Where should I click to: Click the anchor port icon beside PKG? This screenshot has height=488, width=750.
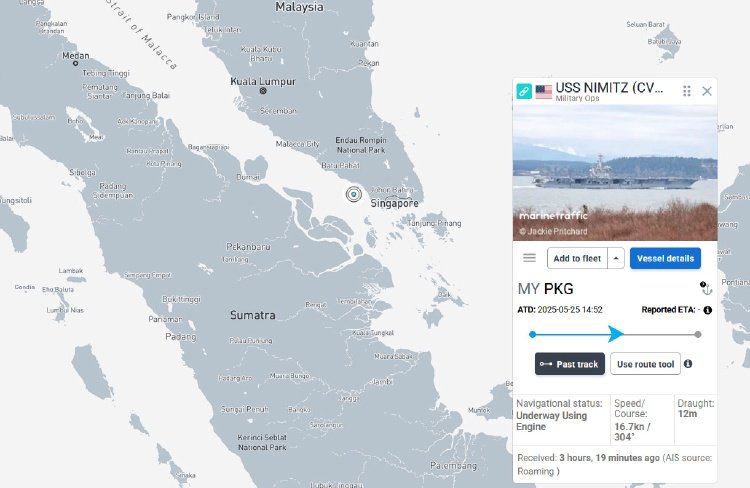pyautogui.click(x=705, y=288)
